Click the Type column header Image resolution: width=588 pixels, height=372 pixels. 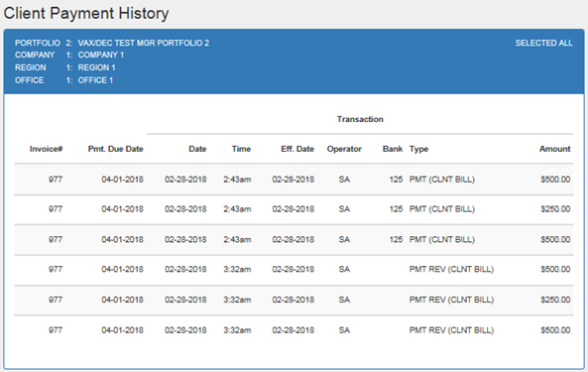pyautogui.click(x=418, y=149)
